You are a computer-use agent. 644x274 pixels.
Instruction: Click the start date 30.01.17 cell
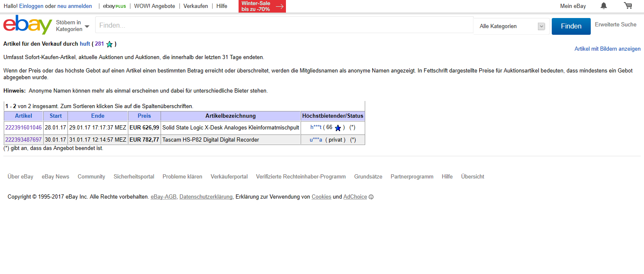pos(56,140)
